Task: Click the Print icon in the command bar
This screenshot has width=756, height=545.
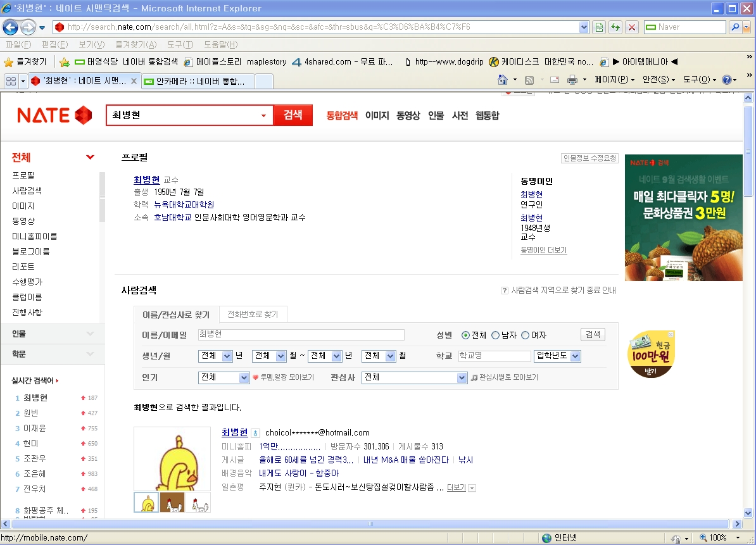Action: [572, 80]
